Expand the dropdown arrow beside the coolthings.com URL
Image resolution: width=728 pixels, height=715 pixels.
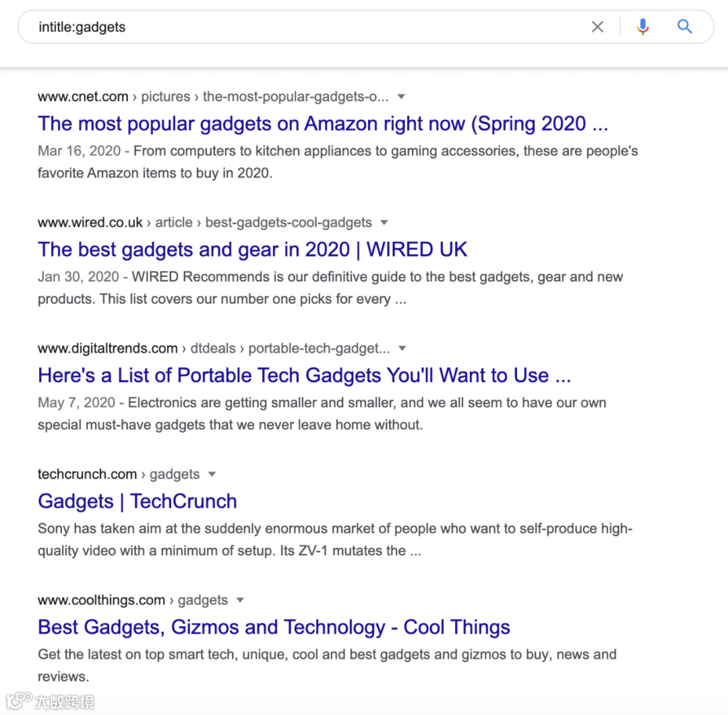[240, 600]
